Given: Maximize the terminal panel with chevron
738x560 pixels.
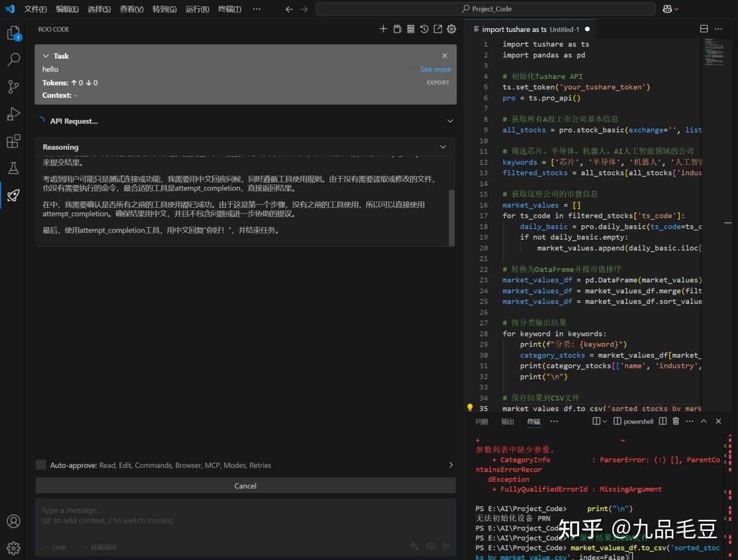Looking at the screenshot, I should [704, 421].
